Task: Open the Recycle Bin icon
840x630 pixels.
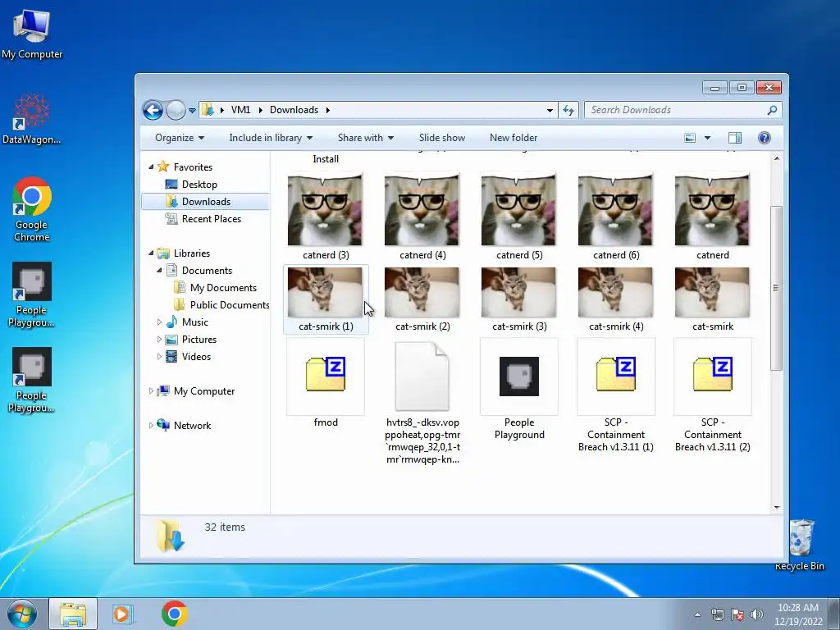Action: point(800,545)
